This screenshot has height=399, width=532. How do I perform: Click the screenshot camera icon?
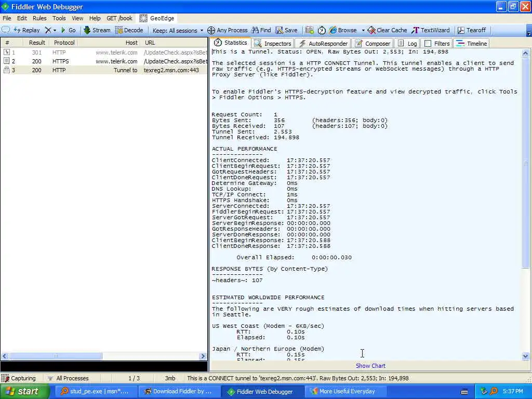click(x=309, y=30)
